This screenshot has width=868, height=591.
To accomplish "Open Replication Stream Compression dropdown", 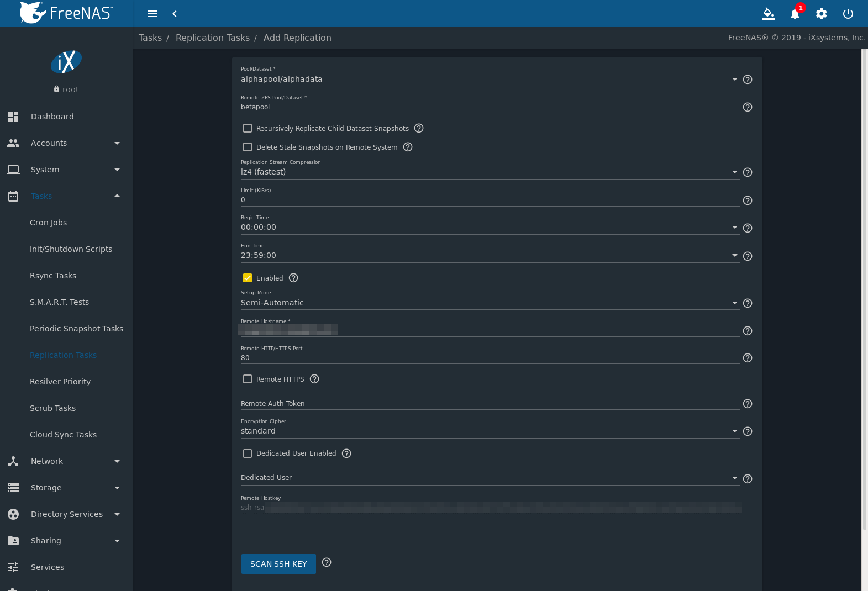I will pos(490,172).
